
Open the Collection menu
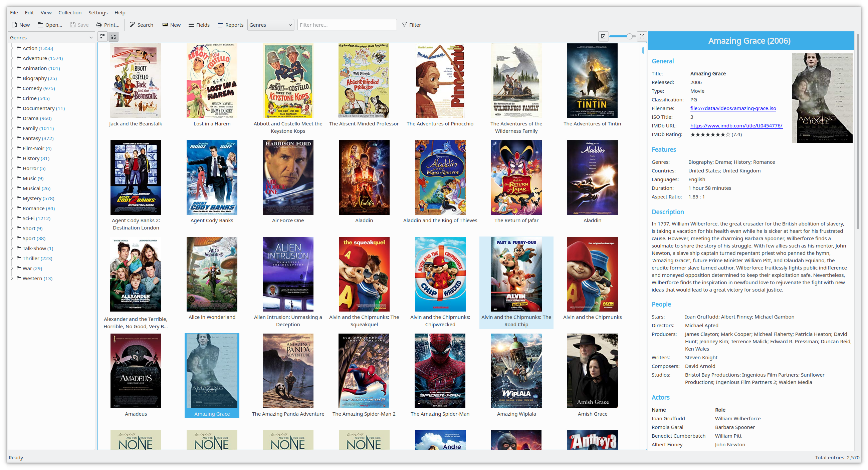point(70,12)
